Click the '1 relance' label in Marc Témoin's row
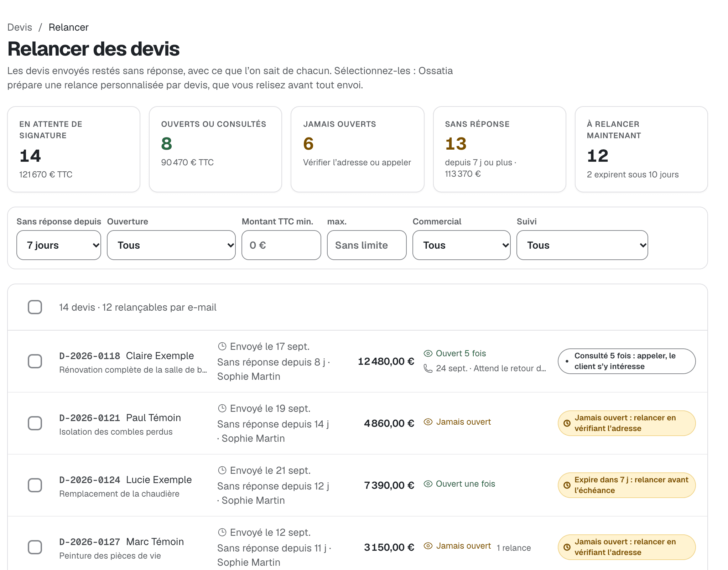 (514, 548)
